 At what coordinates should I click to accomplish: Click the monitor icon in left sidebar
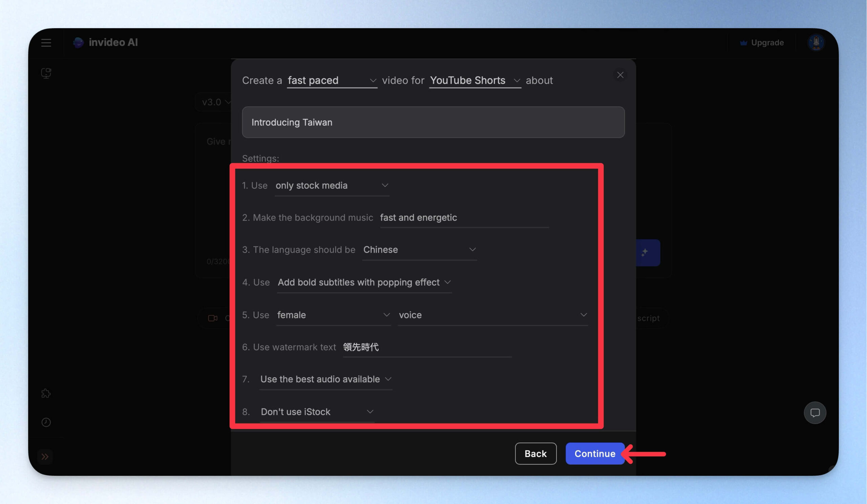(46, 73)
